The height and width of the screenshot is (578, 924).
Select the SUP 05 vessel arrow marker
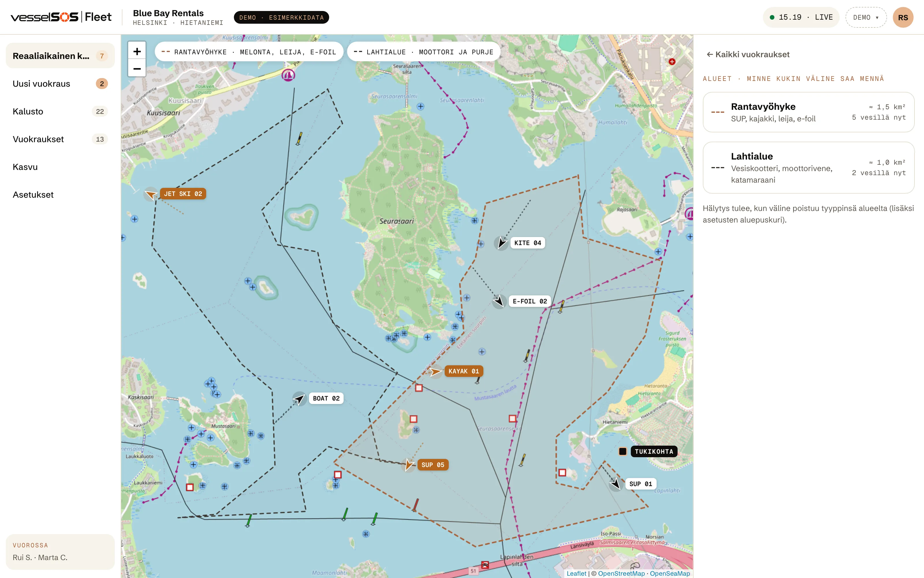409,465
